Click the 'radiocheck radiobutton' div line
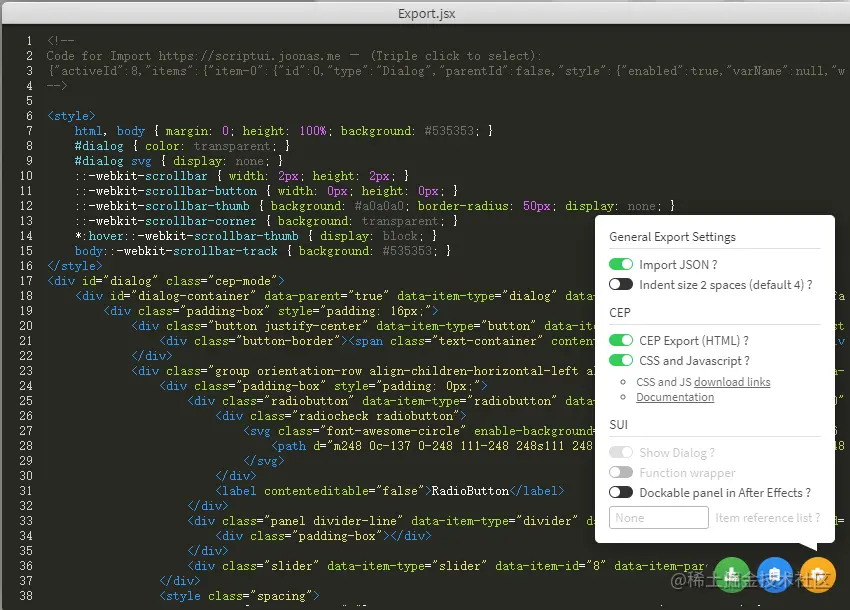 pyautogui.click(x=340, y=416)
